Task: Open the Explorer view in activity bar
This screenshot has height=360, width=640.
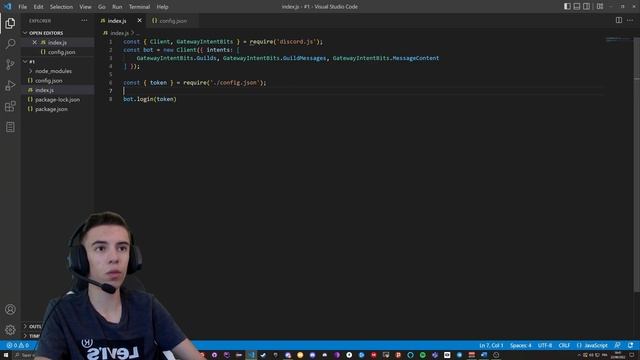Action: (10, 23)
